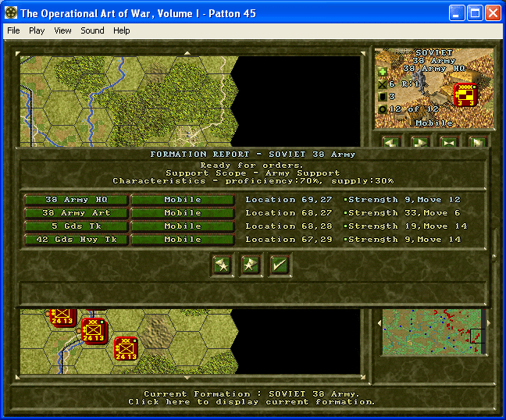Maximize the game window

pyautogui.click(x=475, y=13)
